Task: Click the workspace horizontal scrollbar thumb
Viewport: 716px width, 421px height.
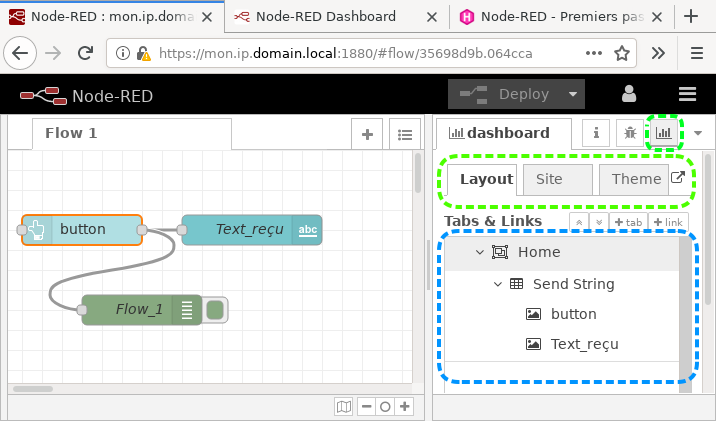Action: pyautogui.click(x=33, y=389)
